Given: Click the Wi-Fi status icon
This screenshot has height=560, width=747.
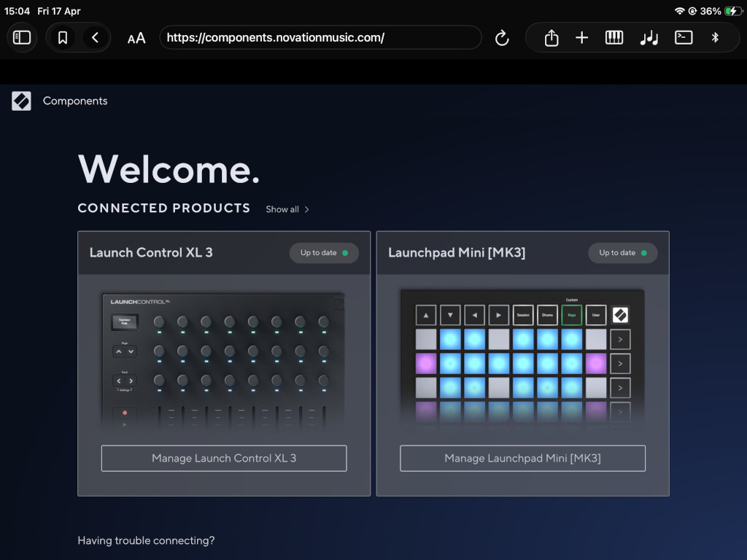Looking at the screenshot, I should click(x=679, y=11).
